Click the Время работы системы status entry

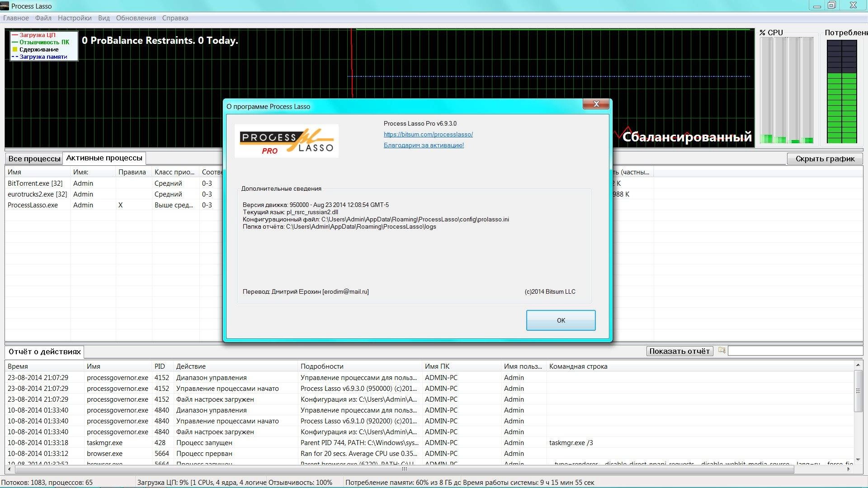528,483
